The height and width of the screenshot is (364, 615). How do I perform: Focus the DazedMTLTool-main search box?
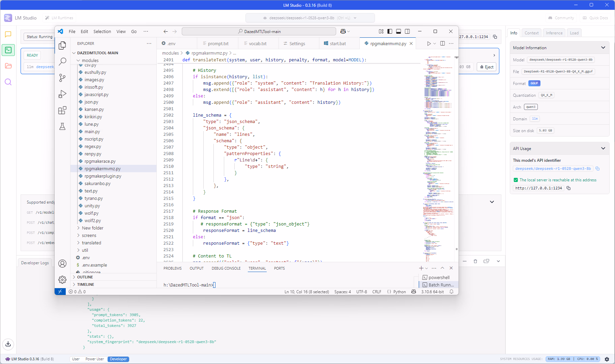[x=259, y=31]
